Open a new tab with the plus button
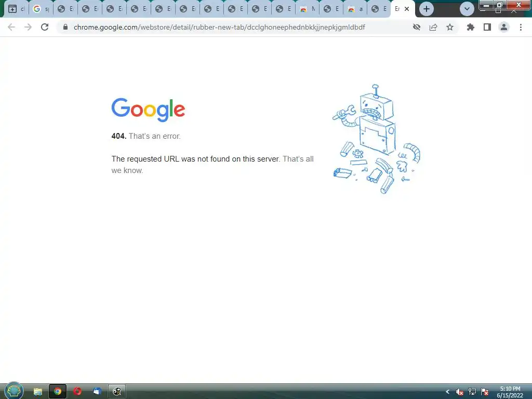Viewport: 532px width, 399px height. point(427,9)
